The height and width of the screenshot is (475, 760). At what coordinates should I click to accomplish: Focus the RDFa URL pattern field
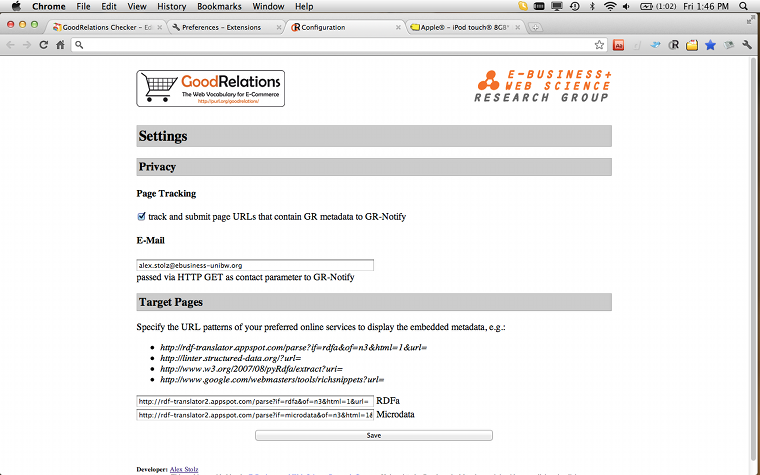(x=255, y=401)
